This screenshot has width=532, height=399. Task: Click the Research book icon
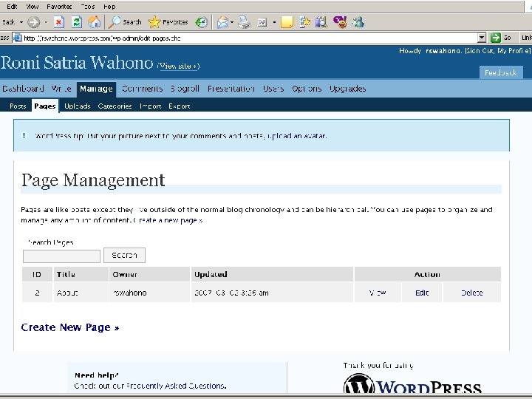(321, 22)
